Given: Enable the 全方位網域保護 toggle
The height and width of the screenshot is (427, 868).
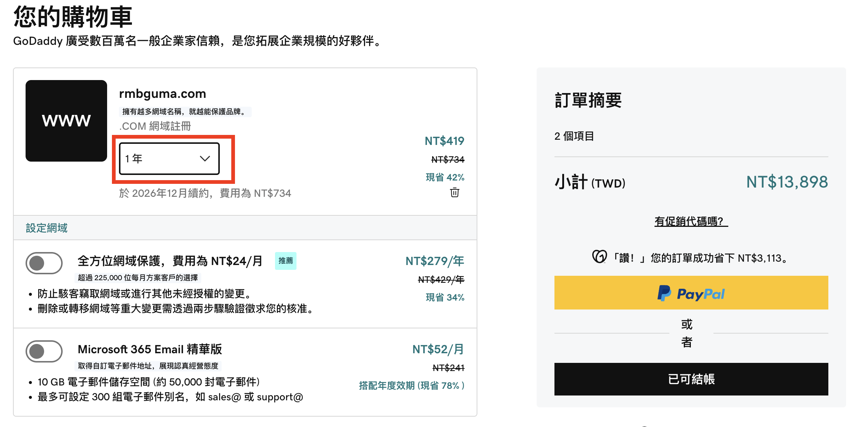Looking at the screenshot, I should 44,263.
